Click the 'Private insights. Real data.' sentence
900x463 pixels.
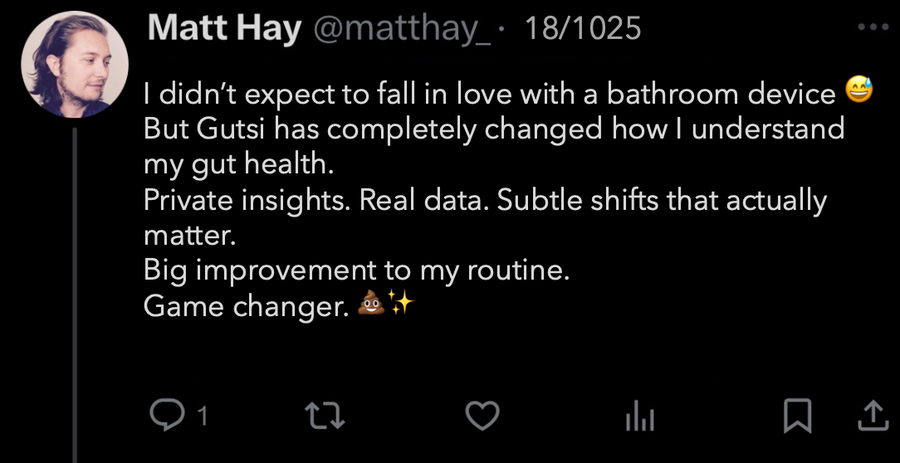click(316, 200)
